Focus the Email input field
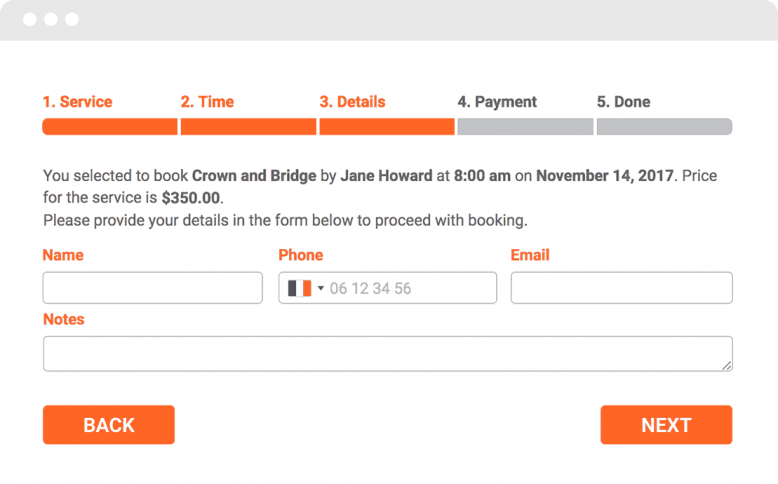 622,288
